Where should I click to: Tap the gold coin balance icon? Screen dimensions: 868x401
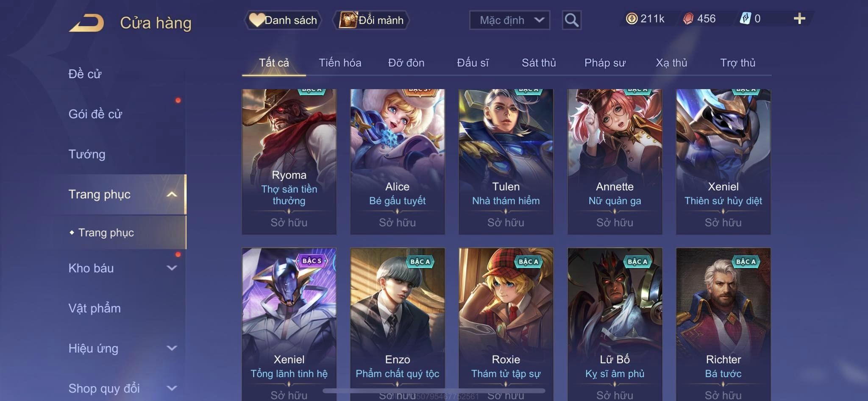[x=632, y=19]
